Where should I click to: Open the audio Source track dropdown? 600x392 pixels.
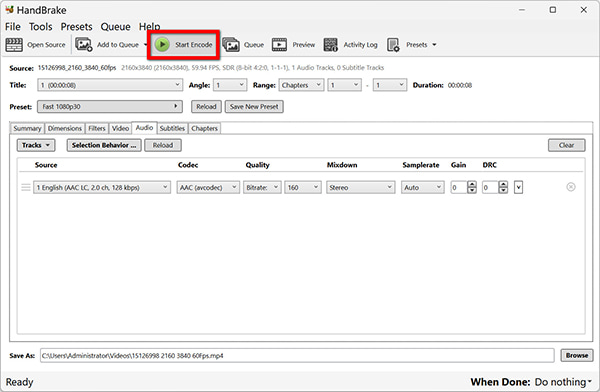[x=102, y=187]
